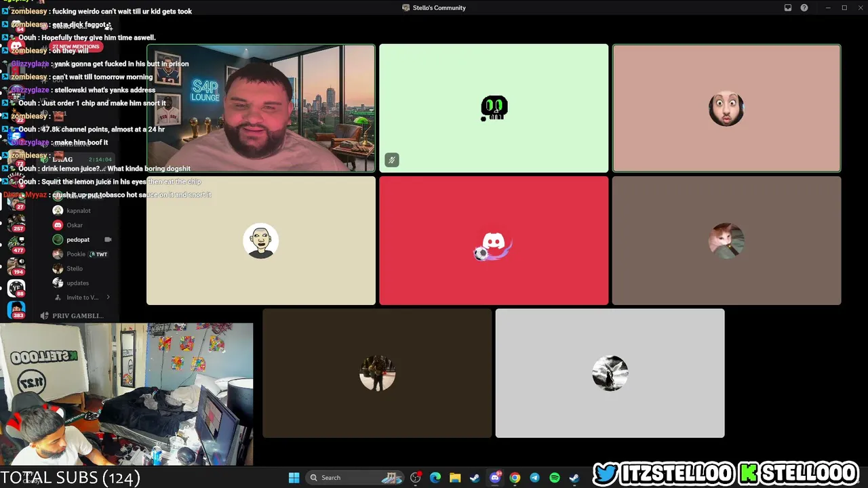Screen dimensions: 868x488
Task: Click the Discord soccer ball avatar
Action: pyautogui.click(x=493, y=246)
